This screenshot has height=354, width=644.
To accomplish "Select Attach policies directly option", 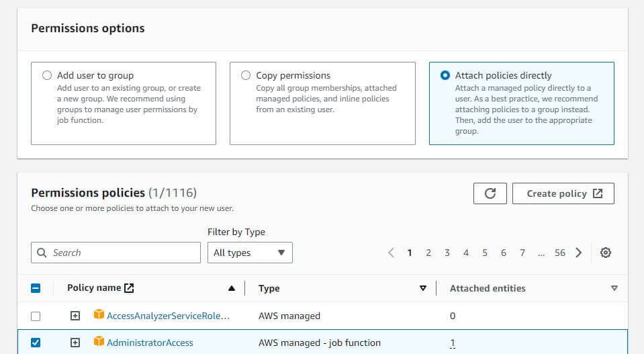I will [445, 75].
